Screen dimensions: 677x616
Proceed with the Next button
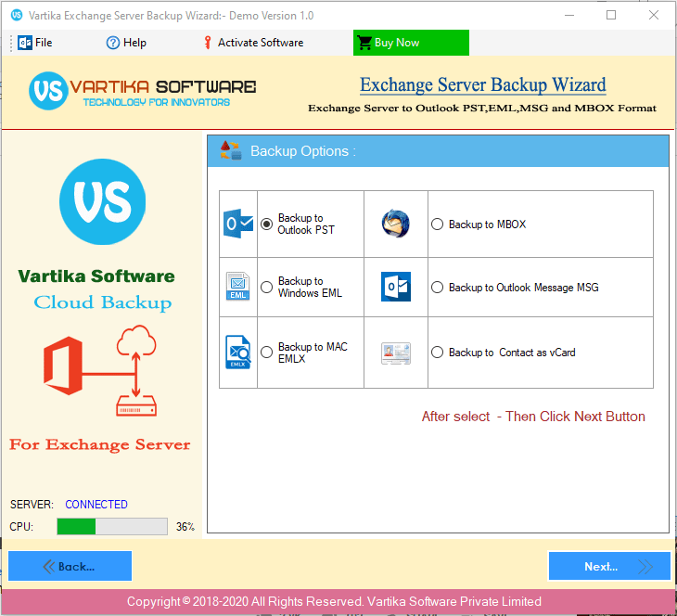pos(609,566)
